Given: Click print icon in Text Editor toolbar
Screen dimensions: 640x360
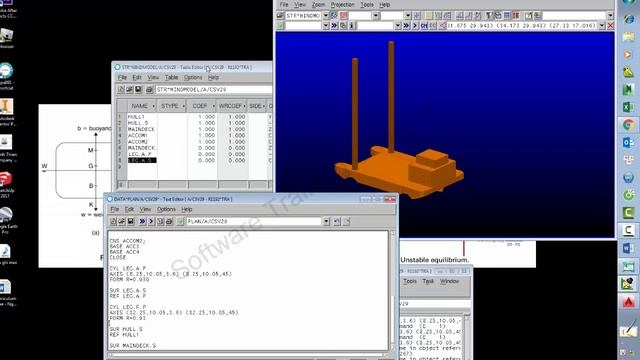Looking at the screenshot, I should 169,221.
